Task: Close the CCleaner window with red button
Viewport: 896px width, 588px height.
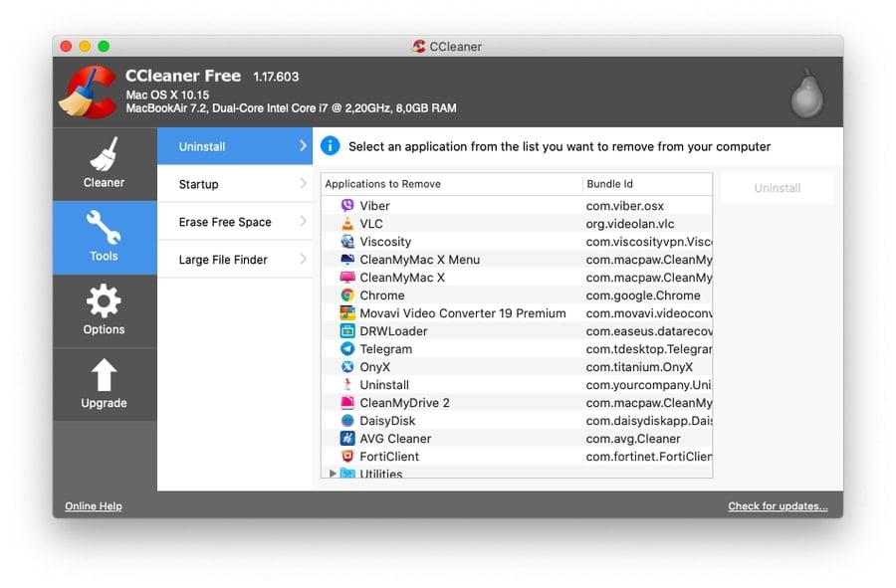Action: click(67, 46)
